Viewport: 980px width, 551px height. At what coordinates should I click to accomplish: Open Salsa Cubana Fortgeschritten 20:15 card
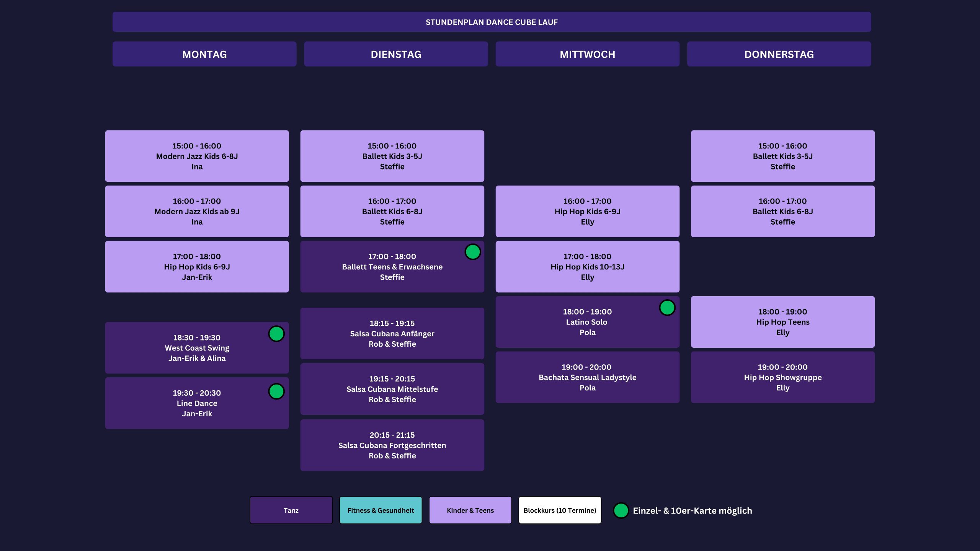click(392, 445)
